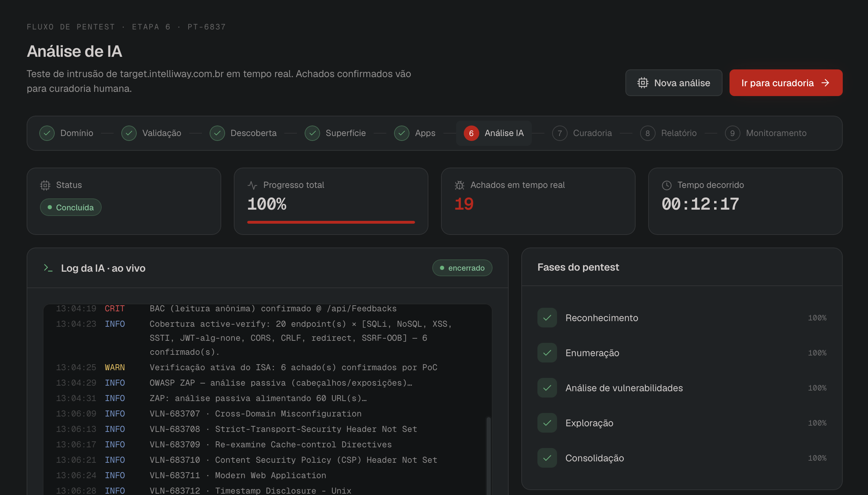Click the arrow icon in Ir para curadoria
Image resolution: width=868 pixels, height=495 pixels.
coord(826,83)
